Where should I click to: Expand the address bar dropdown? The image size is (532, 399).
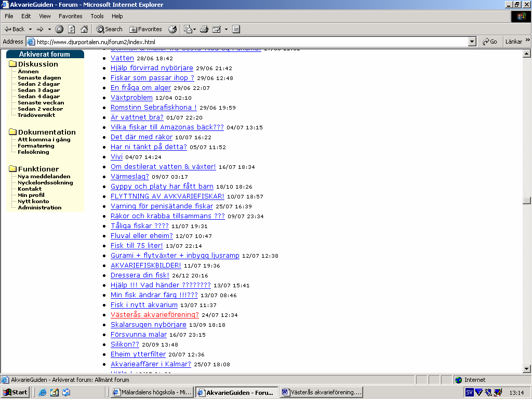[x=472, y=42]
